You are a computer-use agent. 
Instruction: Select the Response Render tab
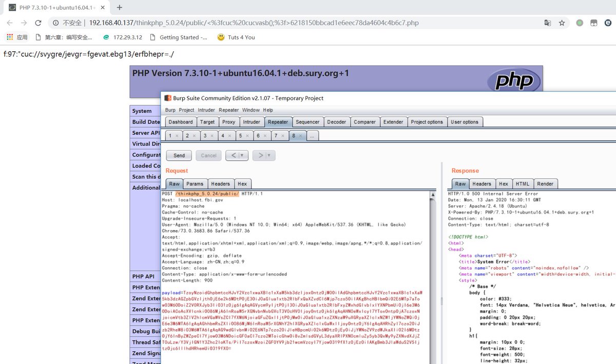pos(545,184)
